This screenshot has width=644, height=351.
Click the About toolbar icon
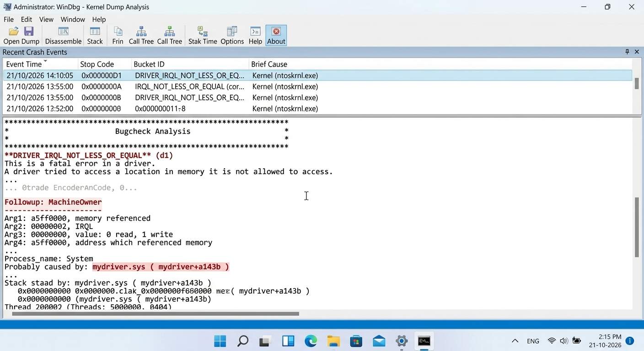coord(276,36)
